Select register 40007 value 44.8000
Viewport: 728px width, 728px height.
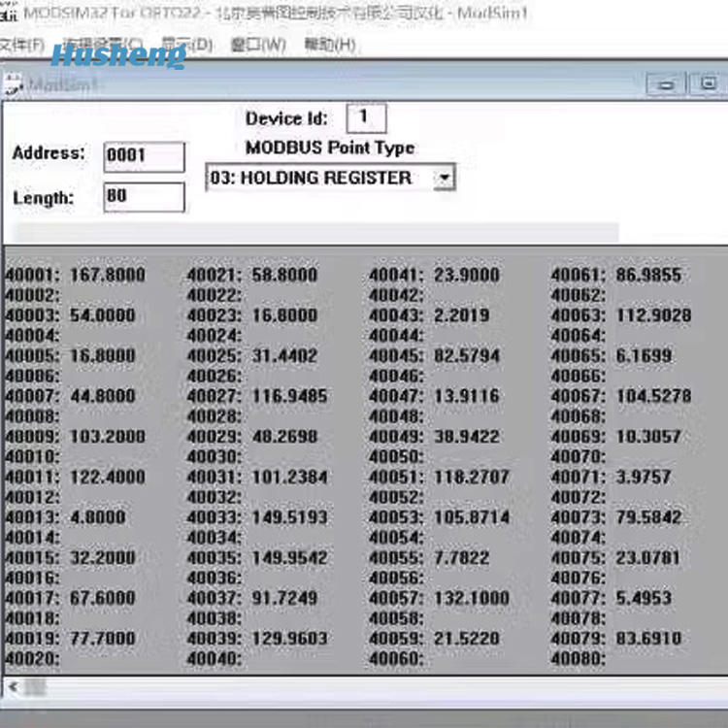[x=103, y=396]
